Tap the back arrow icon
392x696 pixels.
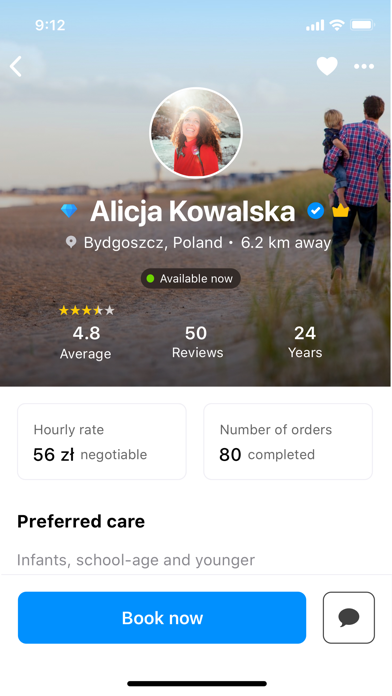click(16, 67)
